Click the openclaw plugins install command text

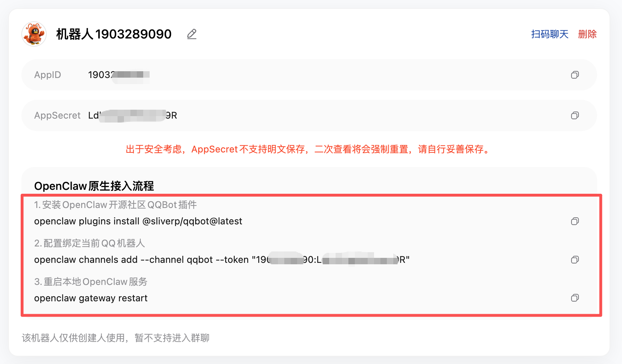pyautogui.click(x=138, y=221)
